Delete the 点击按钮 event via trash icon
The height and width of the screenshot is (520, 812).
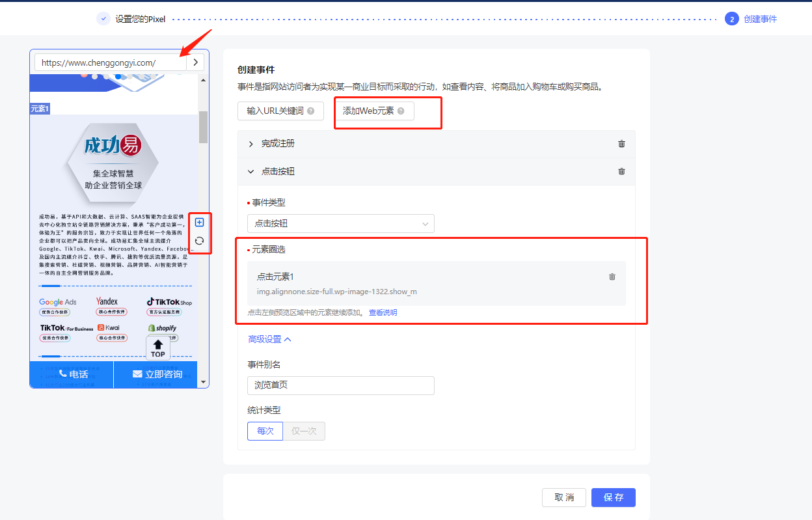pyautogui.click(x=621, y=171)
